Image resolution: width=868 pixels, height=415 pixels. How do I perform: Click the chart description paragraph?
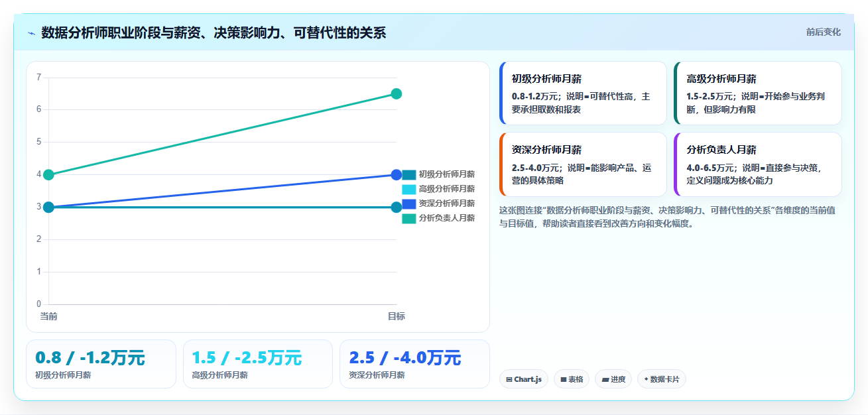(x=667, y=217)
